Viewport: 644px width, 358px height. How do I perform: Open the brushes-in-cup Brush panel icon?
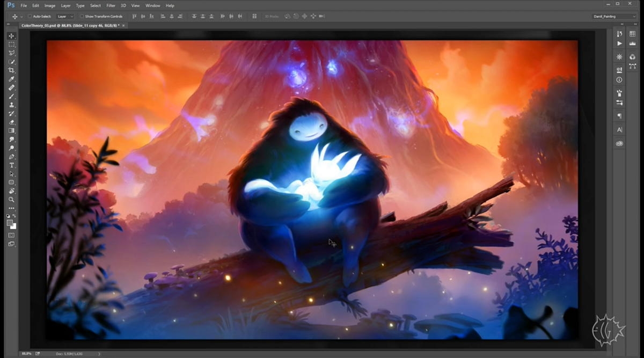[619, 93]
